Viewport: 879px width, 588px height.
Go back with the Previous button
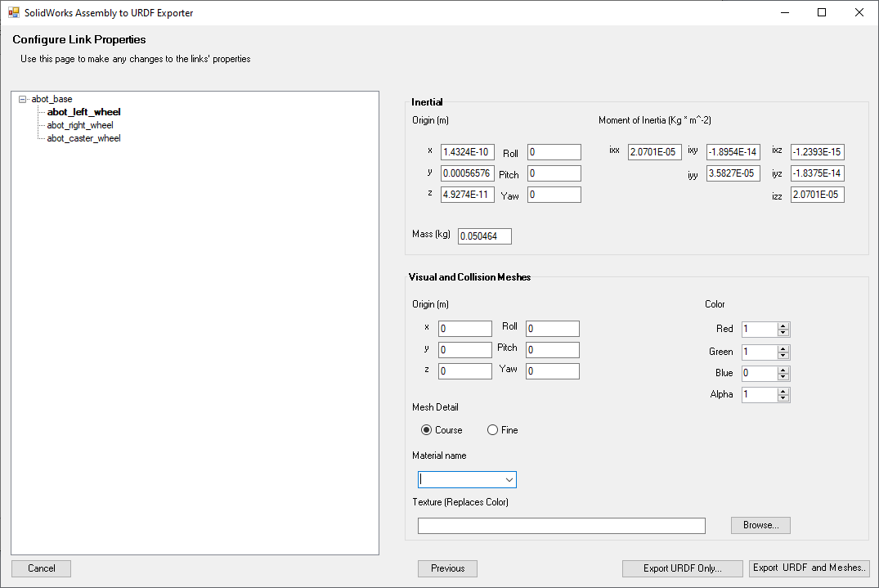tap(447, 568)
